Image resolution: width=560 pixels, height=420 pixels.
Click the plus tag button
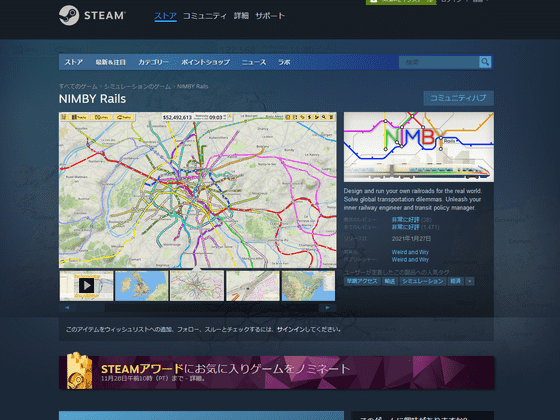coord(470,281)
